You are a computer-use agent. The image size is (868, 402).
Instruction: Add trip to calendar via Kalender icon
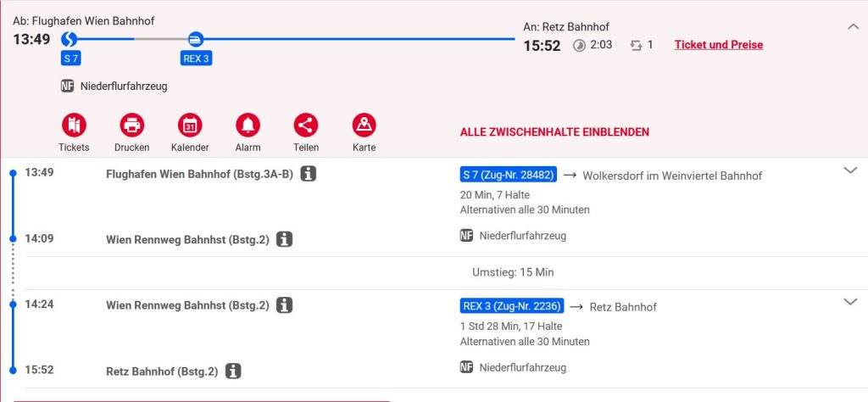click(190, 126)
